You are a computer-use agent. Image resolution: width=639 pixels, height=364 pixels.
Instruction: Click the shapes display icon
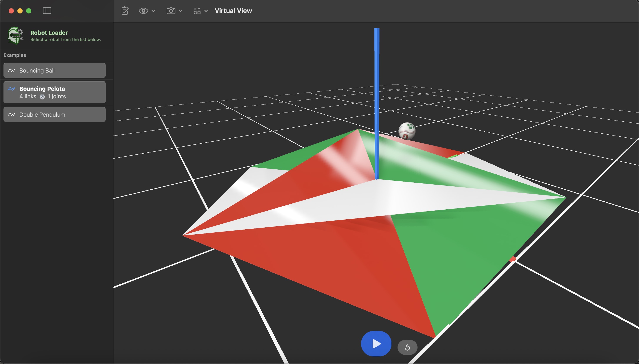(x=197, y=11)
